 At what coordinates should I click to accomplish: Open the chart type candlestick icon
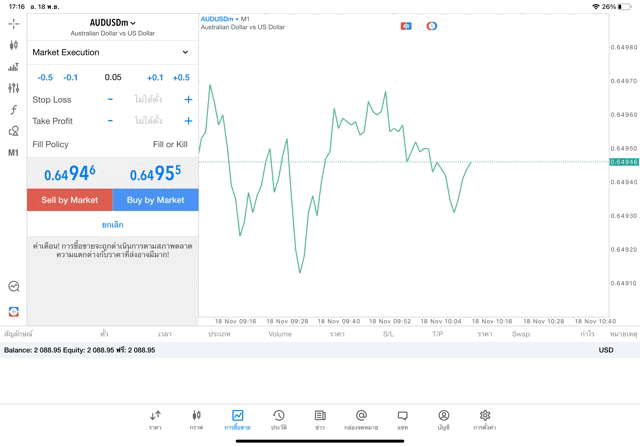13,45
